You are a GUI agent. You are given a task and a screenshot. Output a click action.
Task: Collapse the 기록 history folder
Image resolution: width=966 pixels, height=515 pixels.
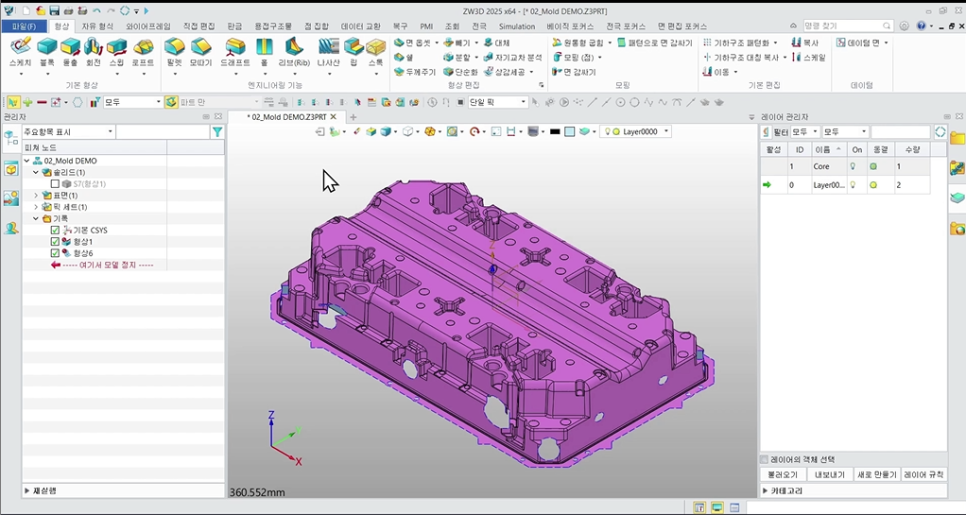pyautogui.click(x=36, y=219)
